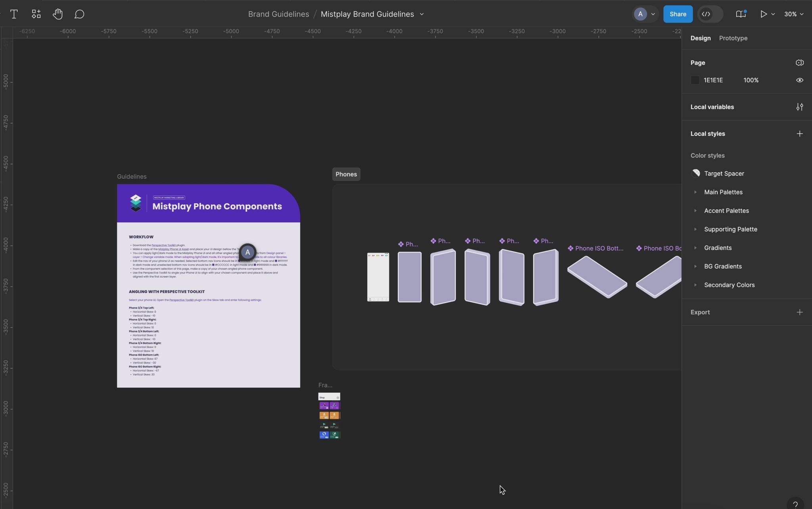Select the Comment tool
812x509 pixels.
point(79,14)
